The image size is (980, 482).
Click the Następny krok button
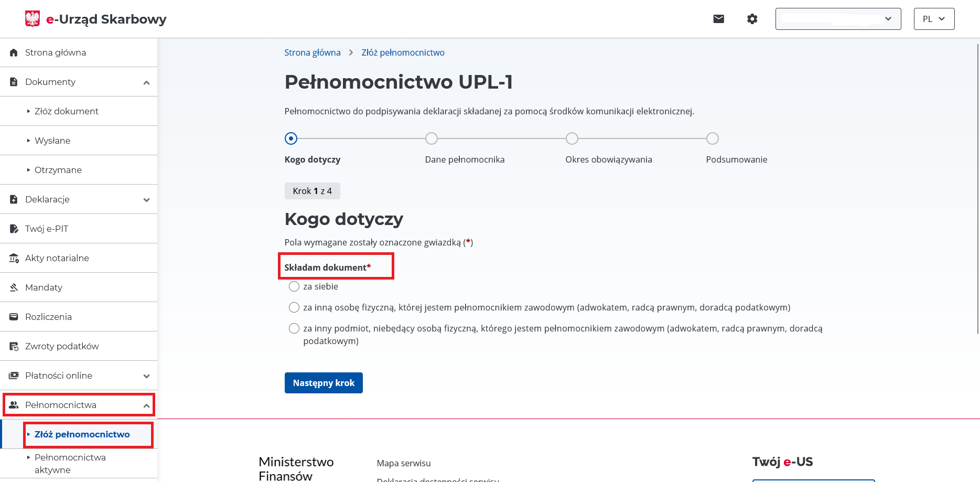click(324, 383)
